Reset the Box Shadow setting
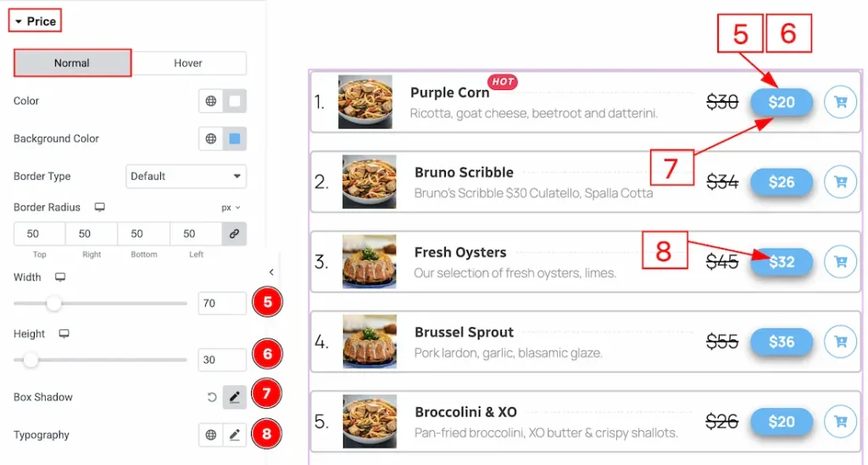The image size is (868, 465). tap(212, 397)
